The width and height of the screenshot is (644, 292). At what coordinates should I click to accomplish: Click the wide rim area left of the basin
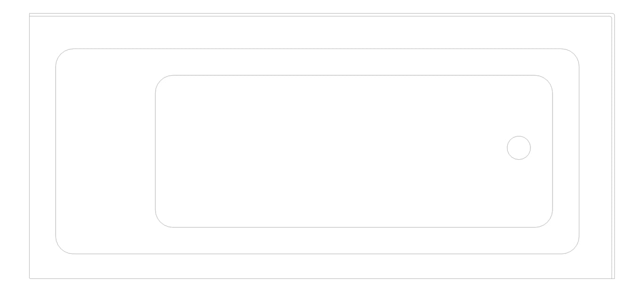coord(105,151)
